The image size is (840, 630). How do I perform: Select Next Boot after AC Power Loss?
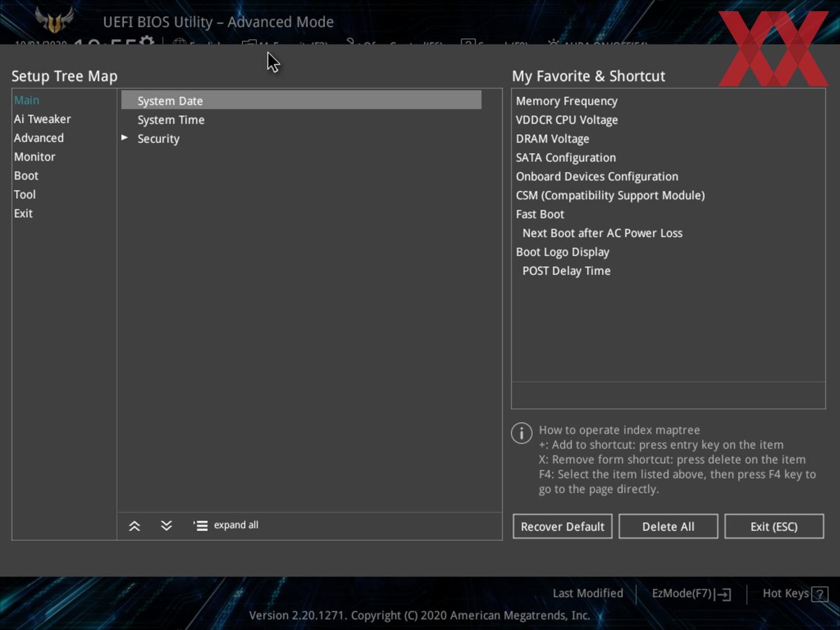click(602, 233)
